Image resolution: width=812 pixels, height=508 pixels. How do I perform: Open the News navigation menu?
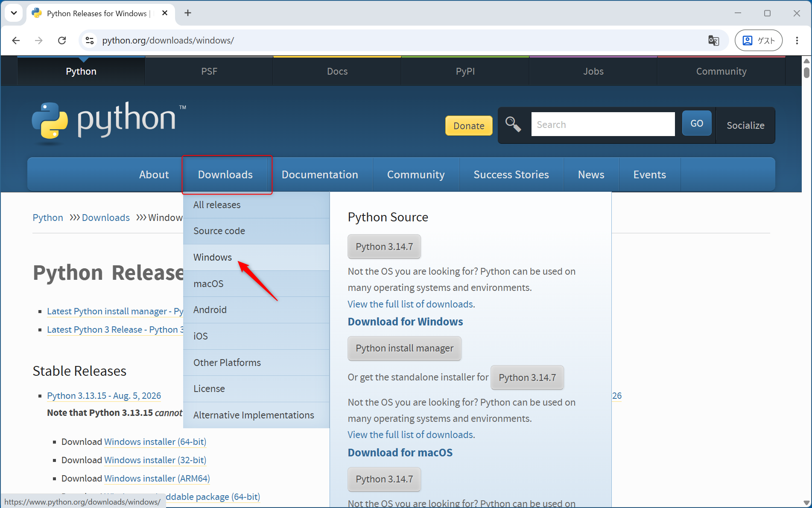tap(591, 174)
